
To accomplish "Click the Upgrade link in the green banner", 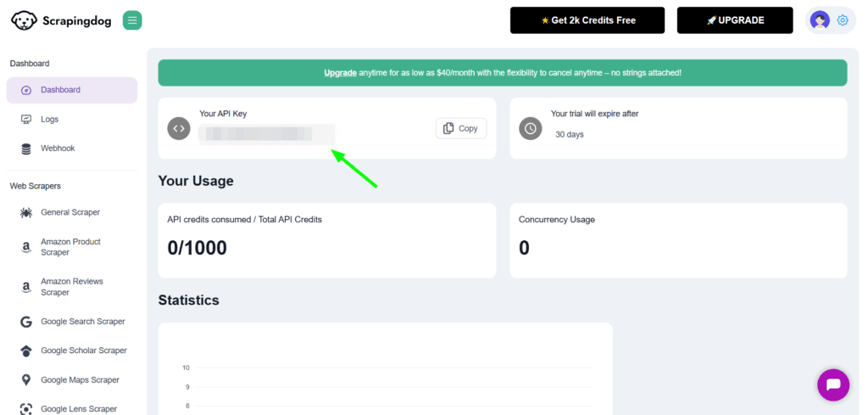I will 340,73.
